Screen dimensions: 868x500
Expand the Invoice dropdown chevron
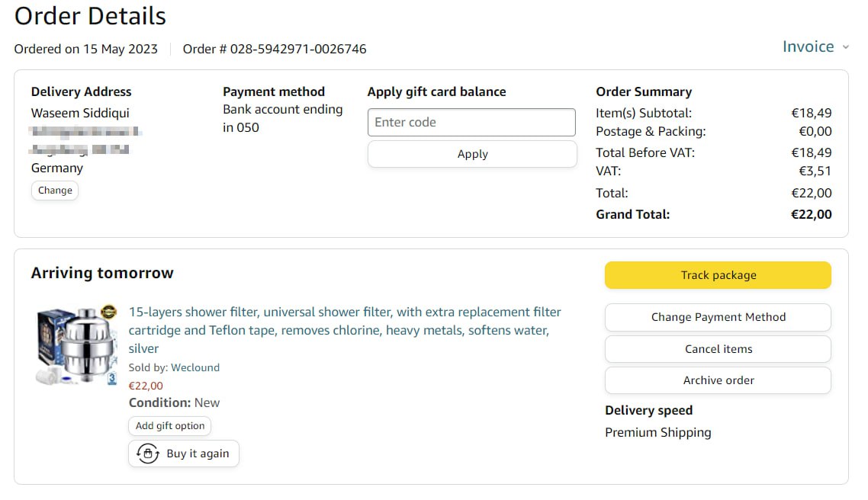click(845, 47)
